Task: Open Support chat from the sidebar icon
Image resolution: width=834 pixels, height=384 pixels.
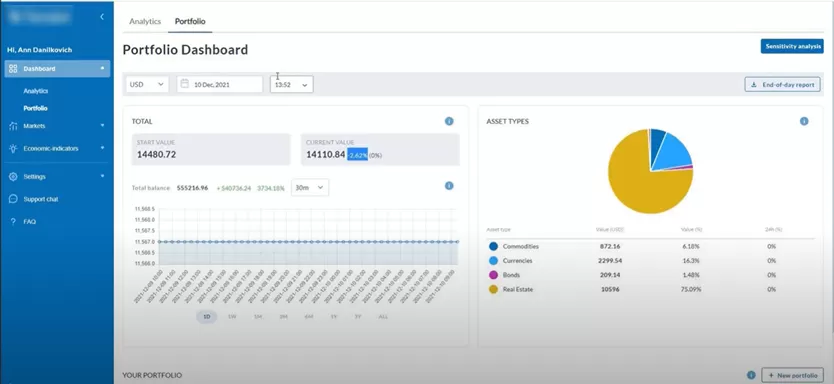Action: (x=13, y=199)
